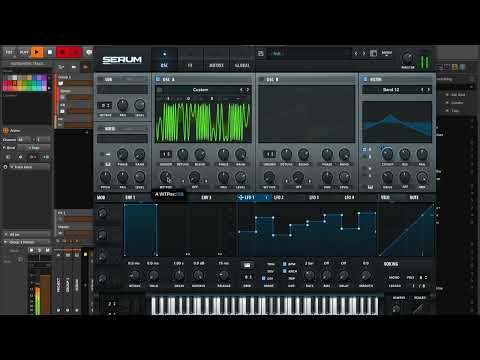Select next OSC A wavetable arrow
Image resolution: width=480 pixels, height=360 pixels.
tap(247, 90)
